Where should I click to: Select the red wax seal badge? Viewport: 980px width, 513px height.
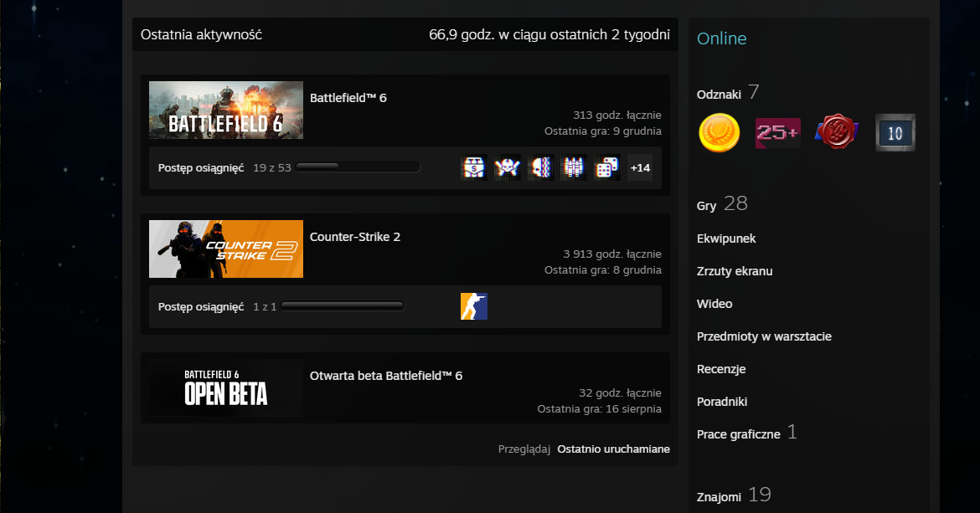click(x=836, y=133)
